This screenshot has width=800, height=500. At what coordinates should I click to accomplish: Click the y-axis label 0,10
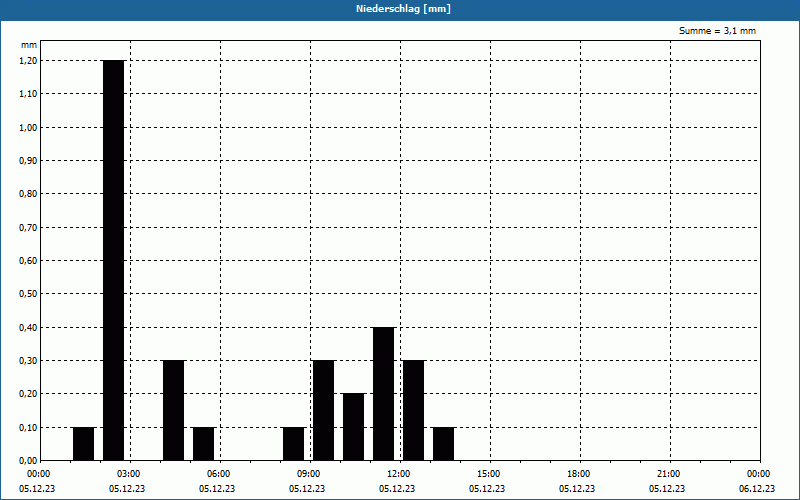28,428
